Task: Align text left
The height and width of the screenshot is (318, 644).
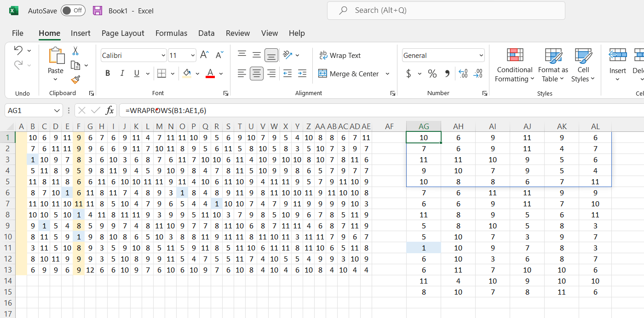Action: tap(242, 73)
